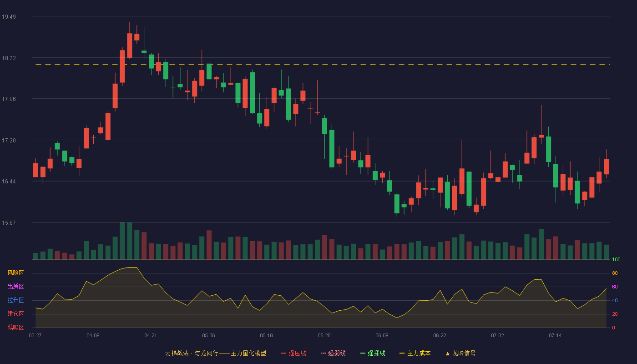Image resolution: width=637 pixels, height=364 pixels.
Task: Click the 15.67 price axis label
Action: tap(9, 223)
